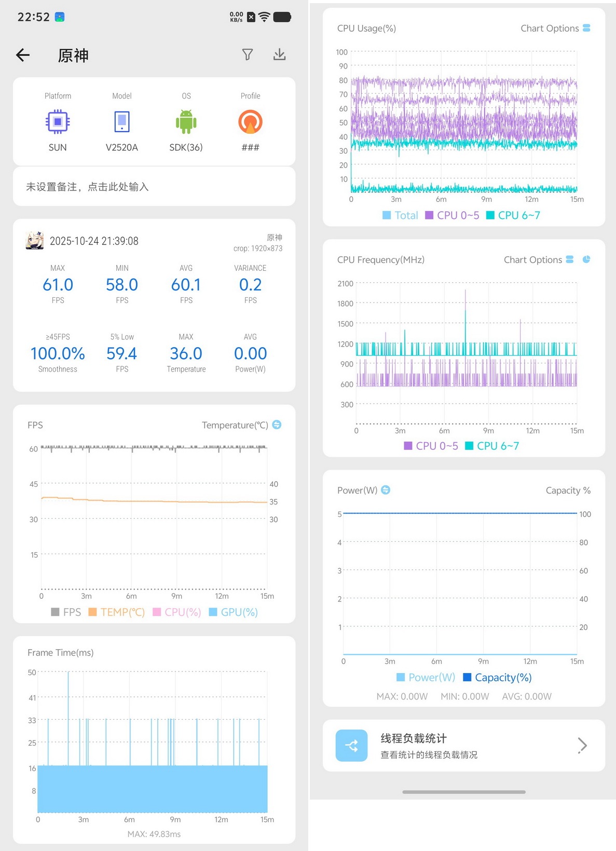Tap the orange Profile icon
Screen dimensions: 616x851
click(x=250, y=122)
